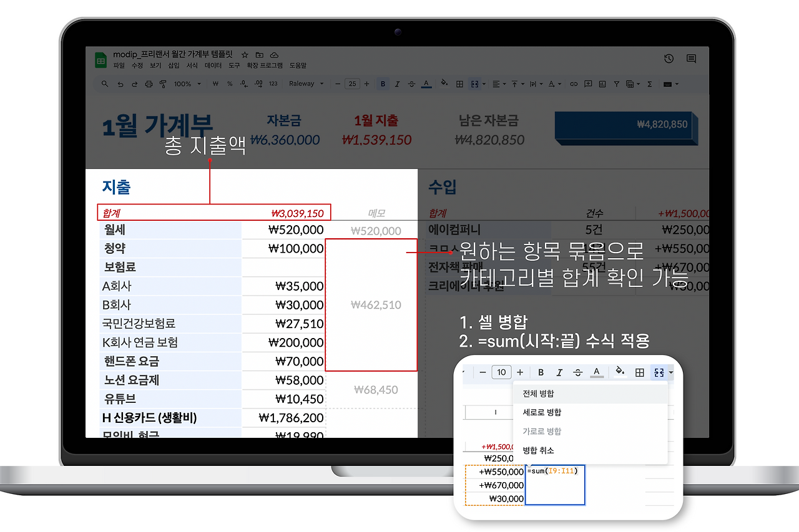
Task: Open version history with the clock icon
Action: (669, 59)
